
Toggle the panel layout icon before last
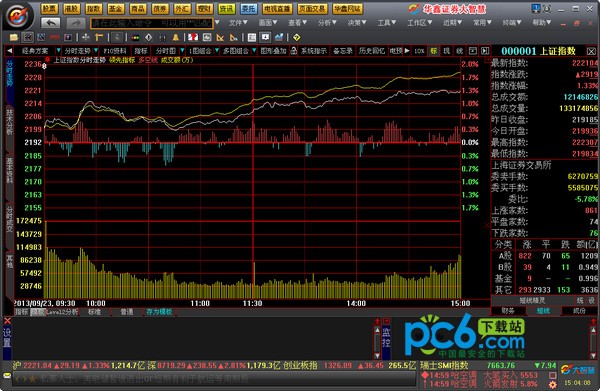tap(473, 51)
